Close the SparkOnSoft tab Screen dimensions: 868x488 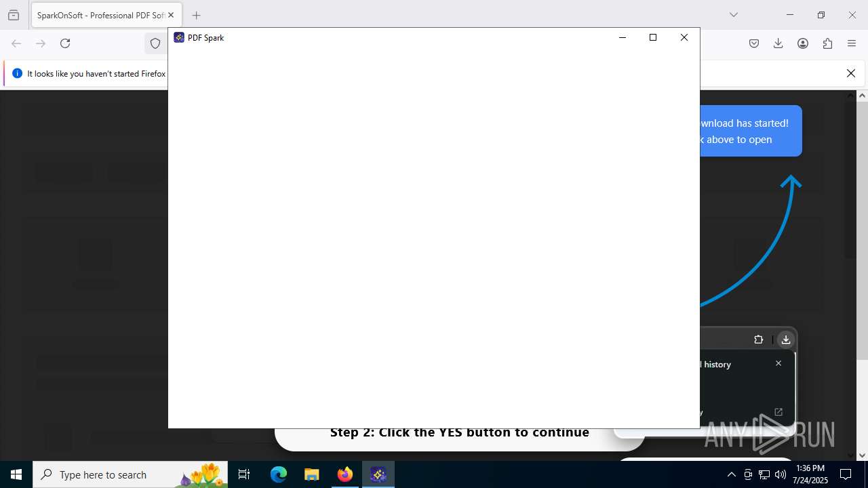171,15
